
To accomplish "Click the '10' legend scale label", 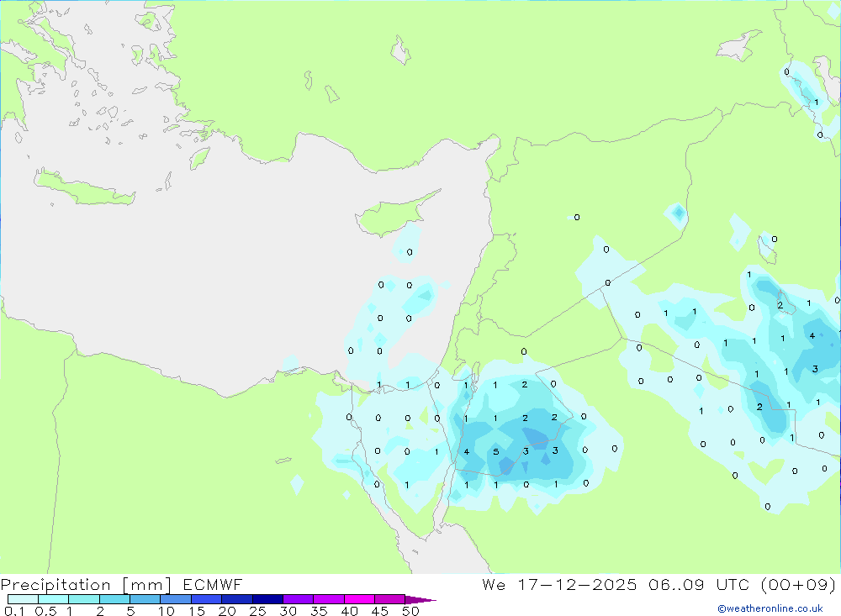I will click(x=167, y=611).
